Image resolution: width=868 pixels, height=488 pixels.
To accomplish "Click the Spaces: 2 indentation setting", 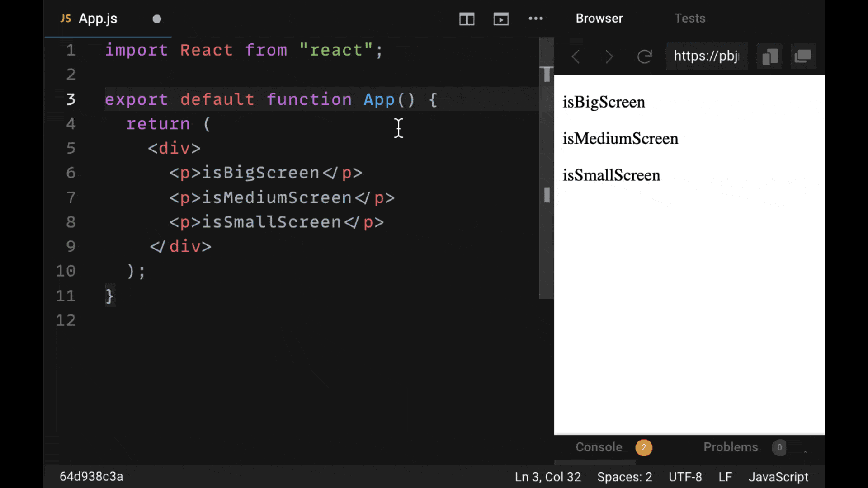I will click(625, 476).
